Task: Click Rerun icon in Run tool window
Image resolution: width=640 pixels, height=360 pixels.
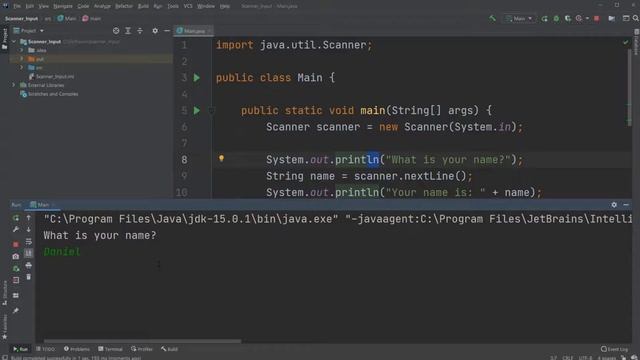Action: [16, 218]
